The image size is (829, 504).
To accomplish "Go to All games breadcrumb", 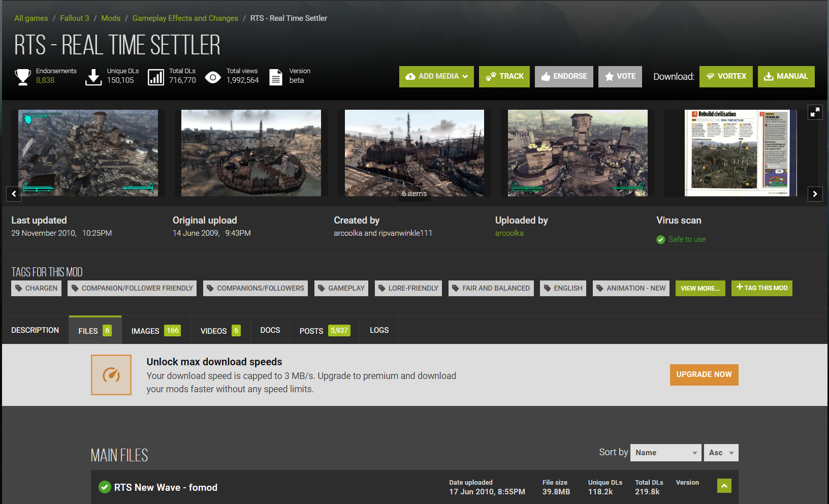I will (31, 18).
